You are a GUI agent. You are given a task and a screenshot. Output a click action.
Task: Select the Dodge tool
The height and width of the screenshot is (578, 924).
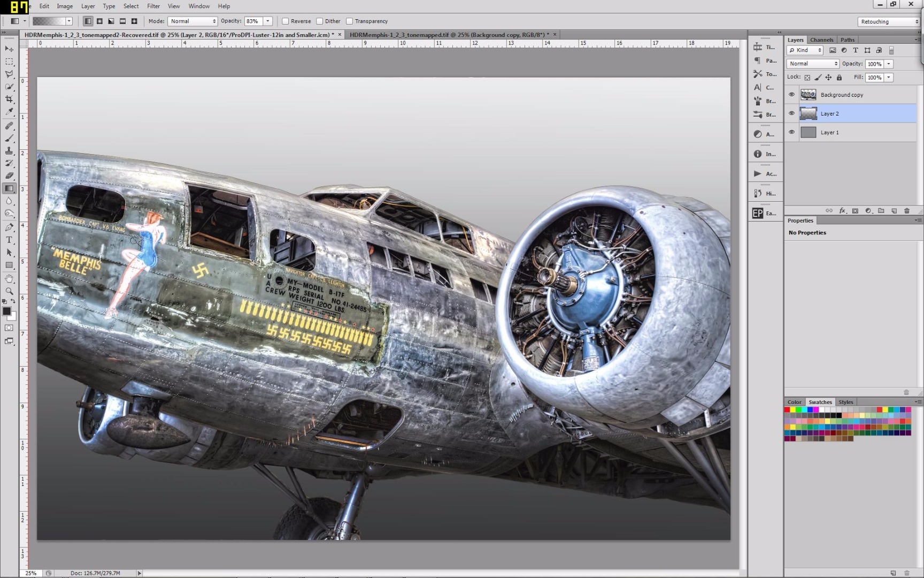point(9,213)
